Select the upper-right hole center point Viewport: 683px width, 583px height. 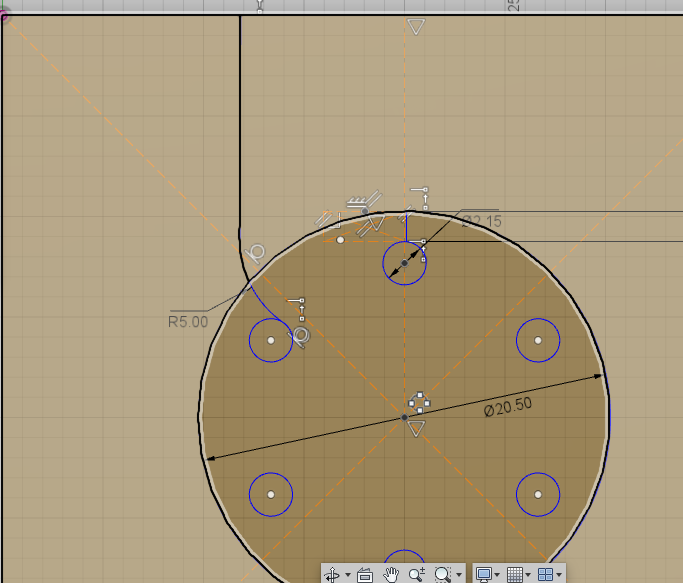pos(538,340)
